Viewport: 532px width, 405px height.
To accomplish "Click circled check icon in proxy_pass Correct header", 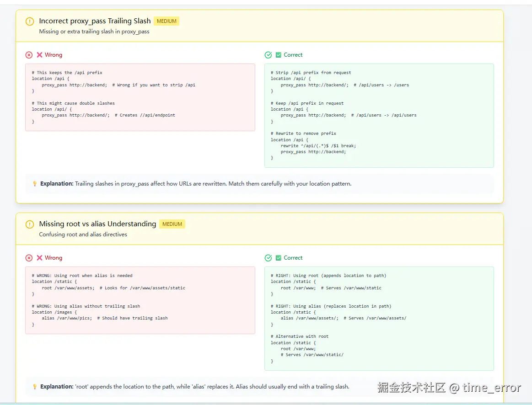I will coord(268,55).
